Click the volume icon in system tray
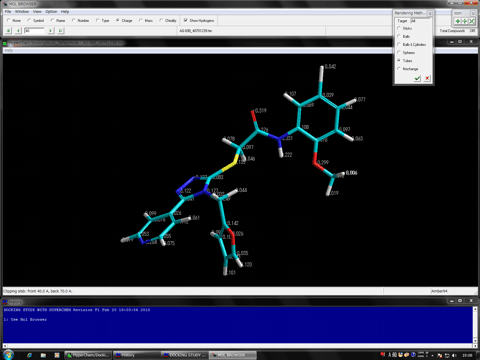Viewport: 480px width, 360px height. coord(454,355)
